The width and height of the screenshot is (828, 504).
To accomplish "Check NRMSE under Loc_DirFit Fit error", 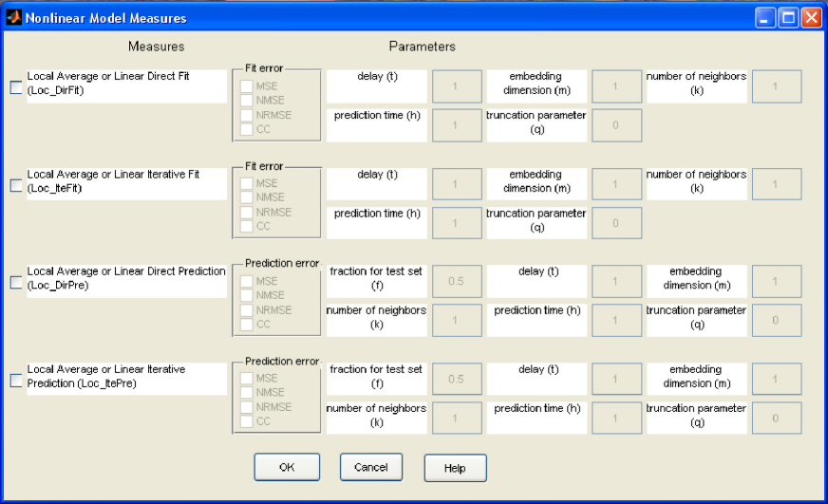I will [x=246, y=115].
